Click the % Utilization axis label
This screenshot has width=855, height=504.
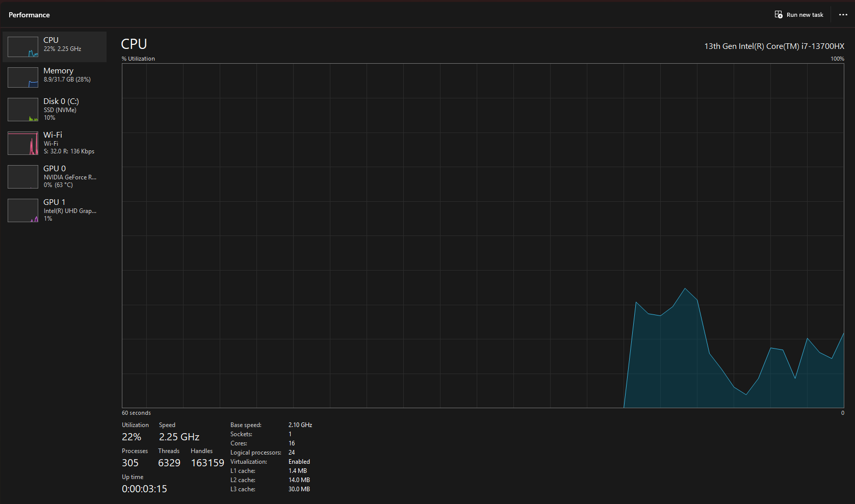coord(138,59)
